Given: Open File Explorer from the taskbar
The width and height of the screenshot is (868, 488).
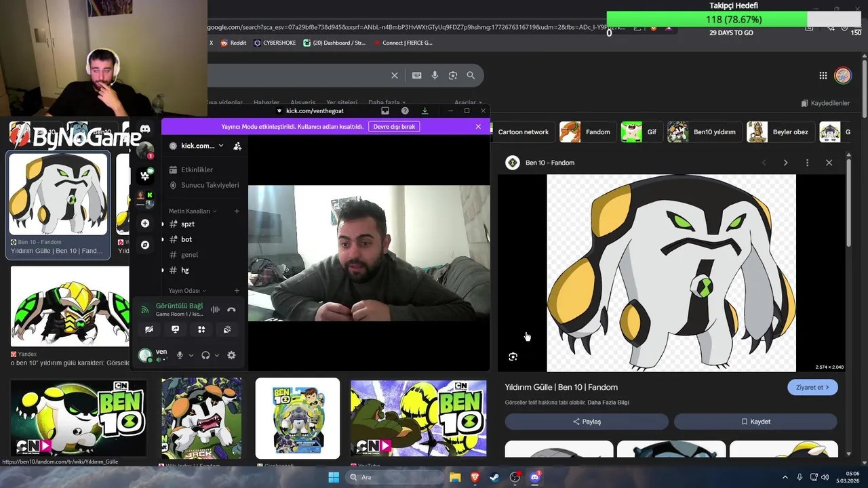Looking at the screenshot, I should pyautogui.click(x=455, y=477).
